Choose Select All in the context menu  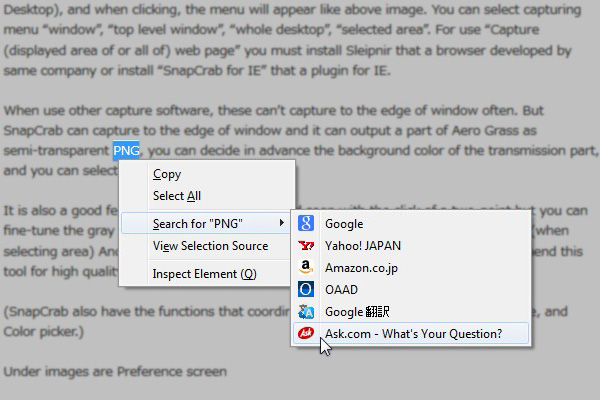207,196
